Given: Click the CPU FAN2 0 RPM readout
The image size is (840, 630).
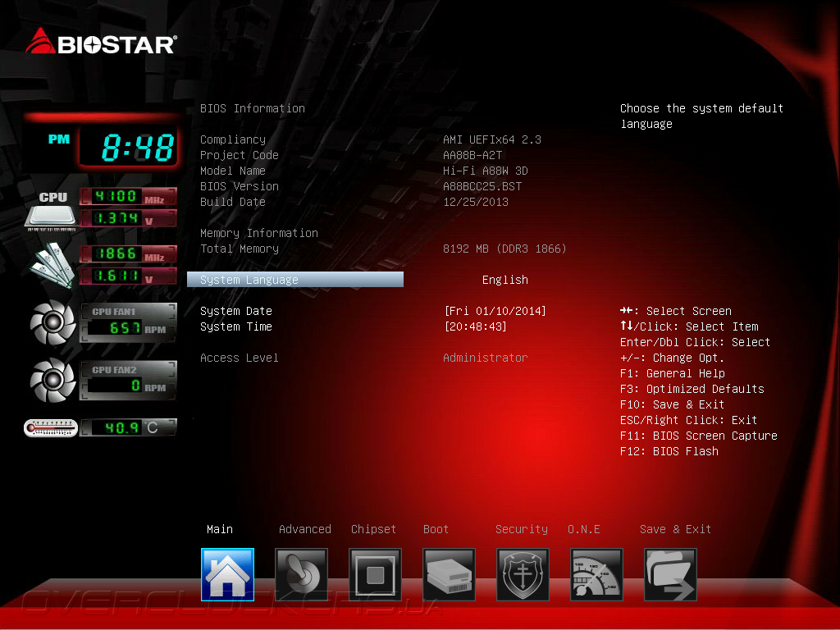Looking at the screenshot, I should pyautogui.click(x=128, y=381).
